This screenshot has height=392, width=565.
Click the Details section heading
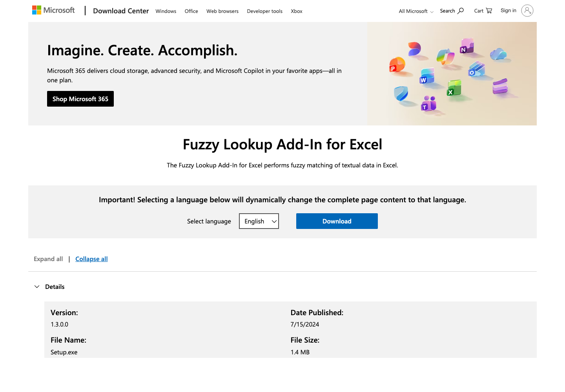pos(55,287)
